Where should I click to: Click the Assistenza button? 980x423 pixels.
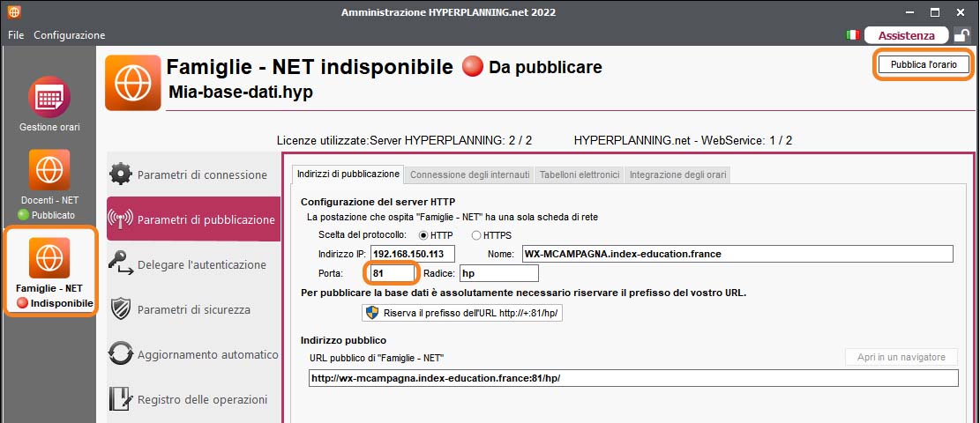pos(906,35)
